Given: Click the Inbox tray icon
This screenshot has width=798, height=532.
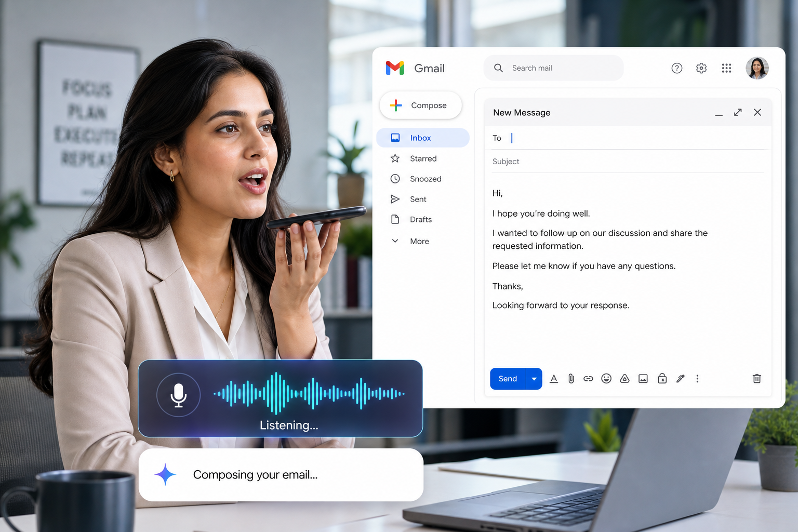Looking at the screenshot, I should point(395,138).
